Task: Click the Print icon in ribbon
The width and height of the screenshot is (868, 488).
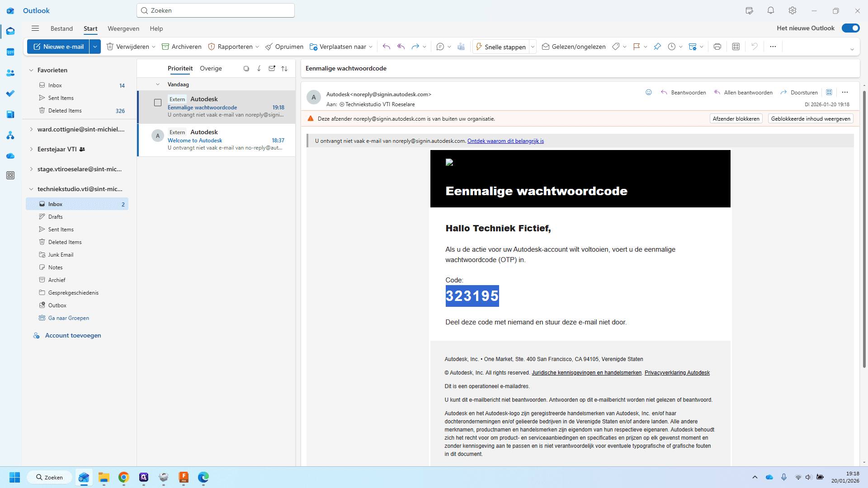Action: click(717, 47)
